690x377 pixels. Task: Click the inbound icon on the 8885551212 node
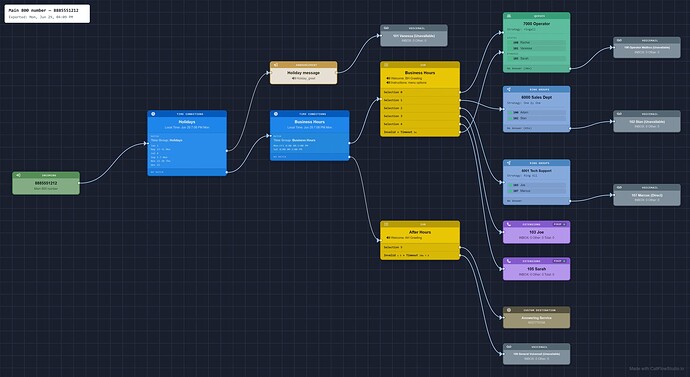[18, 175]
